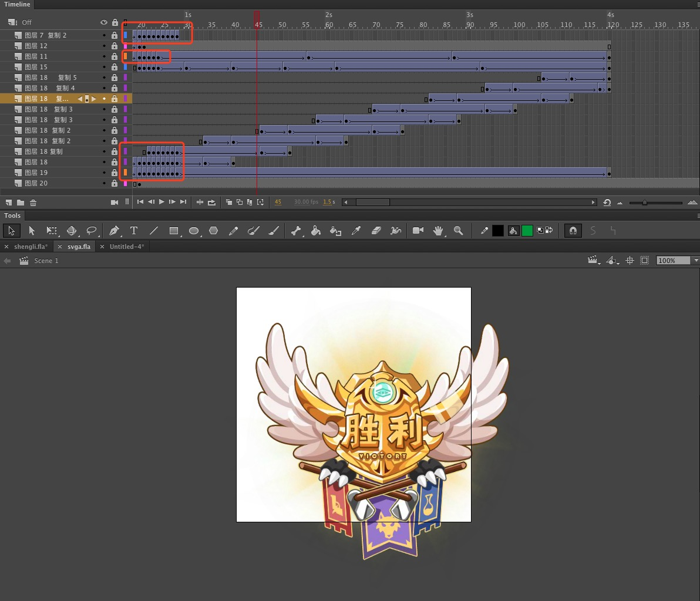This screenshot has width=700, height=601.
Task: Select the PolyStar tool
Action: (x=213, y=231)
